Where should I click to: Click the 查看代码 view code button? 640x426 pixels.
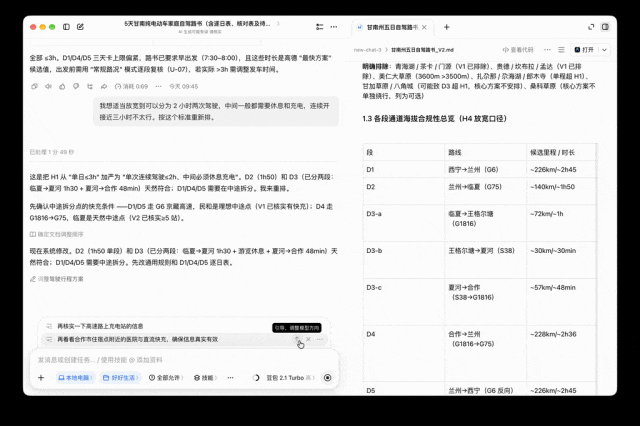[x=518, y=50]
